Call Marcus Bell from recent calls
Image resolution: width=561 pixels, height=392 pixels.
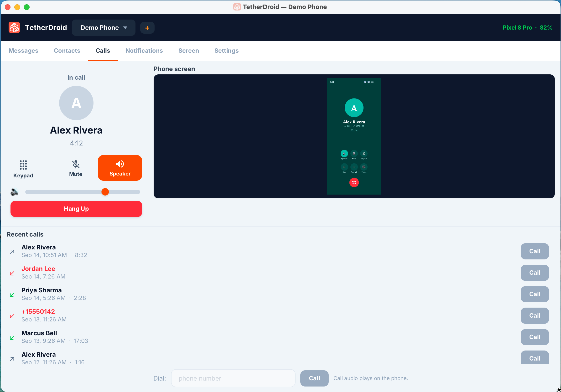click(535, 337)
